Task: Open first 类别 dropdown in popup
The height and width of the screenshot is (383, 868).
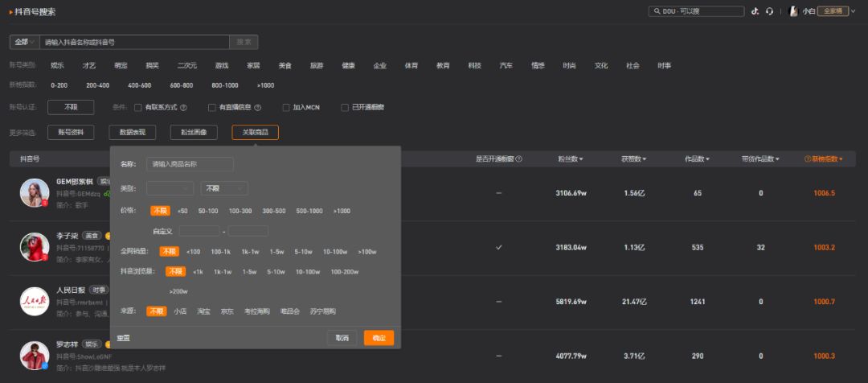Action: coord(170,188)
